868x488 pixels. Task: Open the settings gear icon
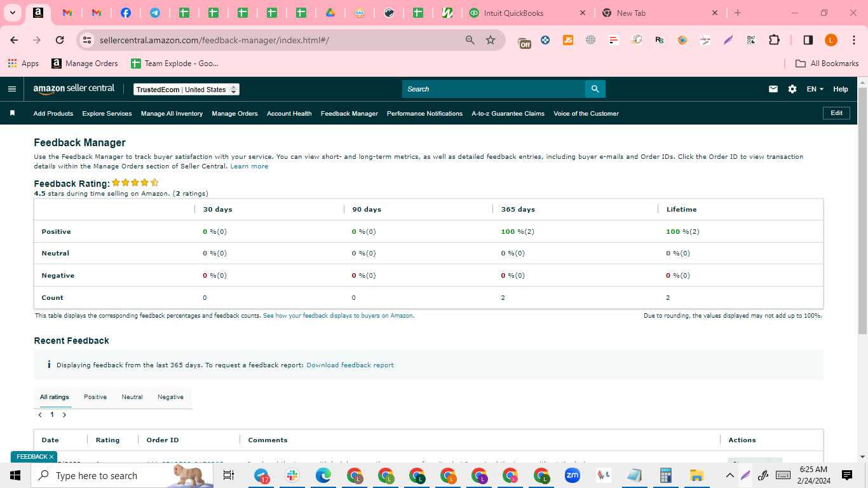point(792,89)
